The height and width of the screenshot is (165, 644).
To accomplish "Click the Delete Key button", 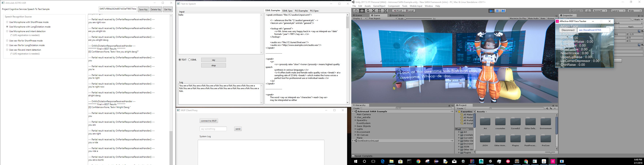I will click(156, 10).
